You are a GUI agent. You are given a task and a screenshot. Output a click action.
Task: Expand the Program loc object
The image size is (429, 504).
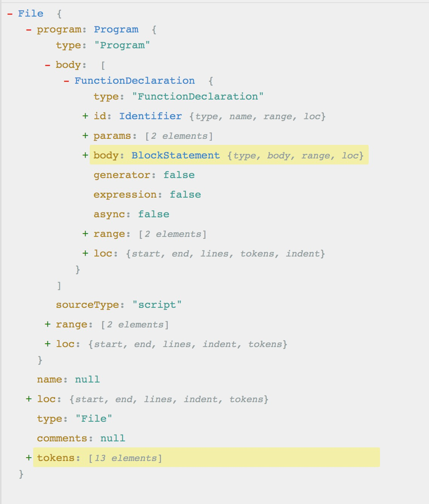point(47,344)
